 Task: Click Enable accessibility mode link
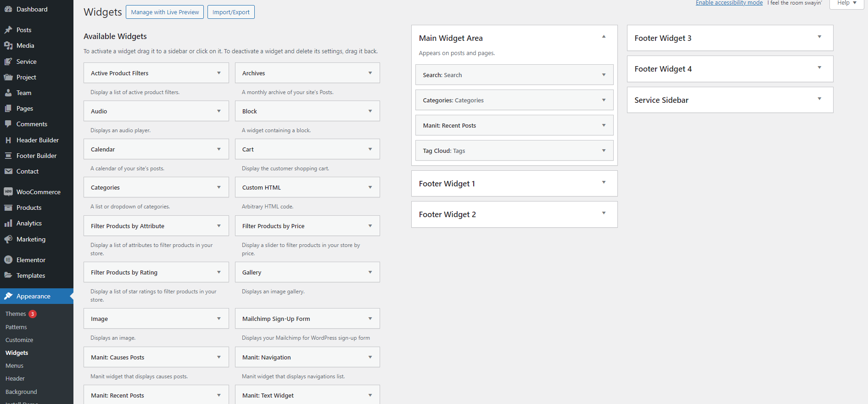[729, 3]
